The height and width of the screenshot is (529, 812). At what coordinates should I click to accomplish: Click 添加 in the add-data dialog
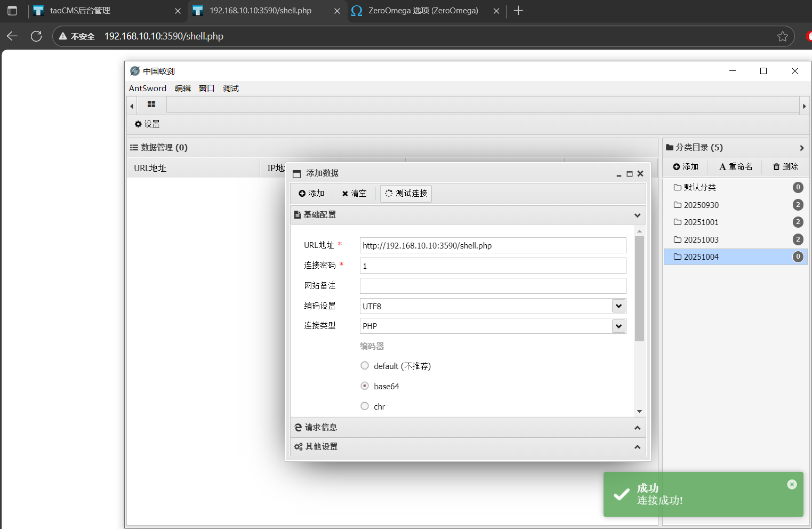click(x=311, y=194)
